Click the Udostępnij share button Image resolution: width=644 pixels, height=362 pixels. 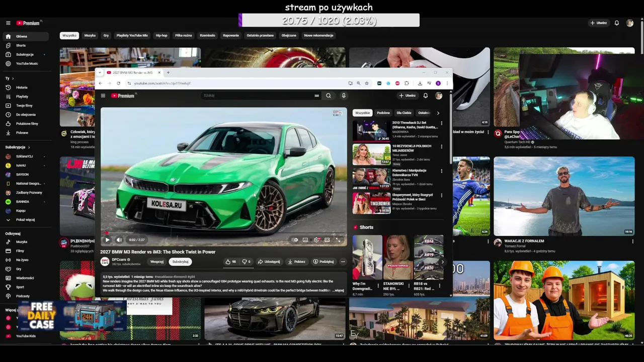[x=269, y=262]
